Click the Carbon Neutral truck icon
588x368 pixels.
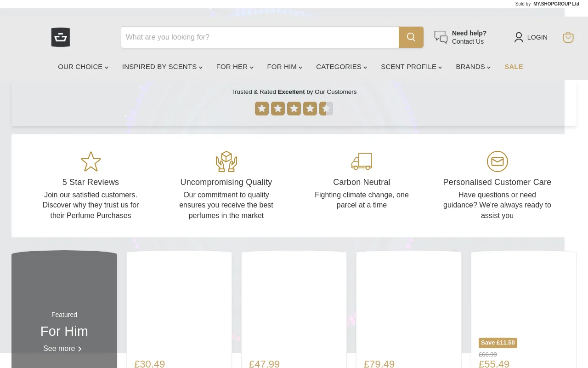[x=362, y=161]
